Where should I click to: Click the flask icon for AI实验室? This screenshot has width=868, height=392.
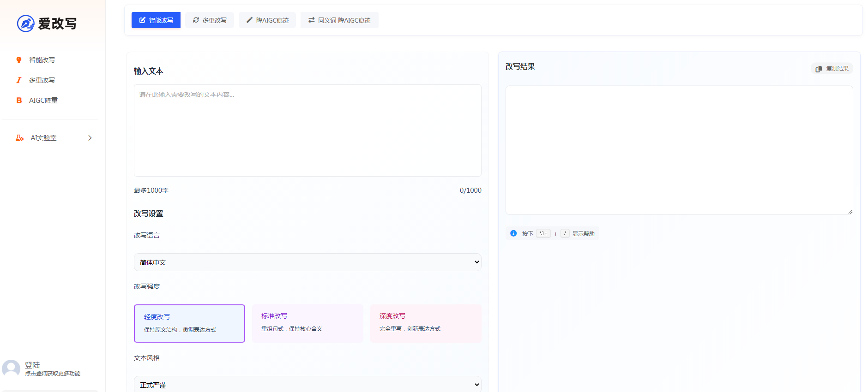pos(19,138)
